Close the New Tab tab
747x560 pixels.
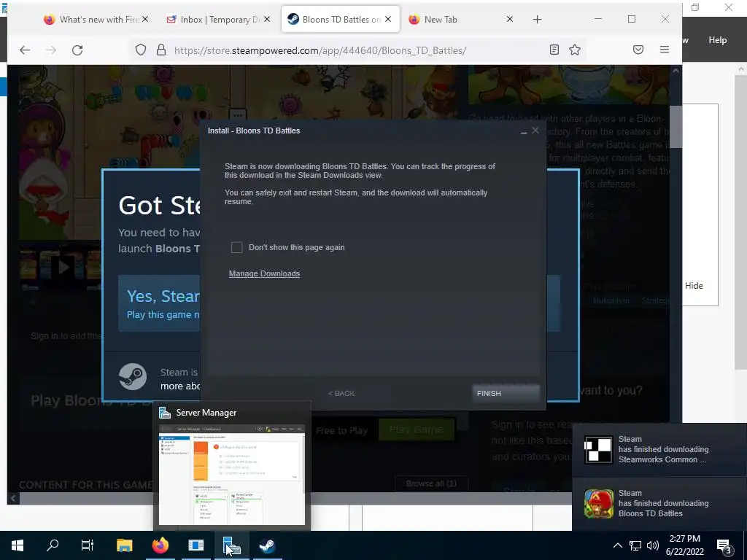point(510,19)
